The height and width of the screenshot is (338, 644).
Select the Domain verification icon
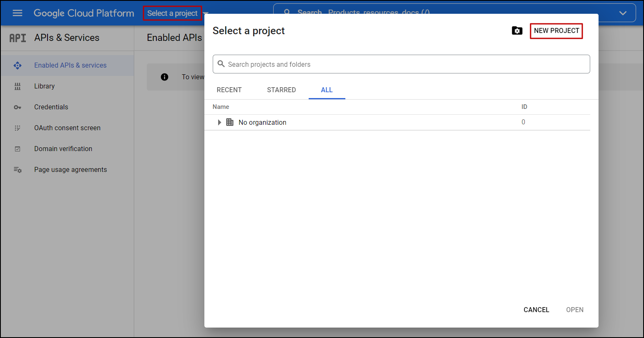[x=18, y=149]
